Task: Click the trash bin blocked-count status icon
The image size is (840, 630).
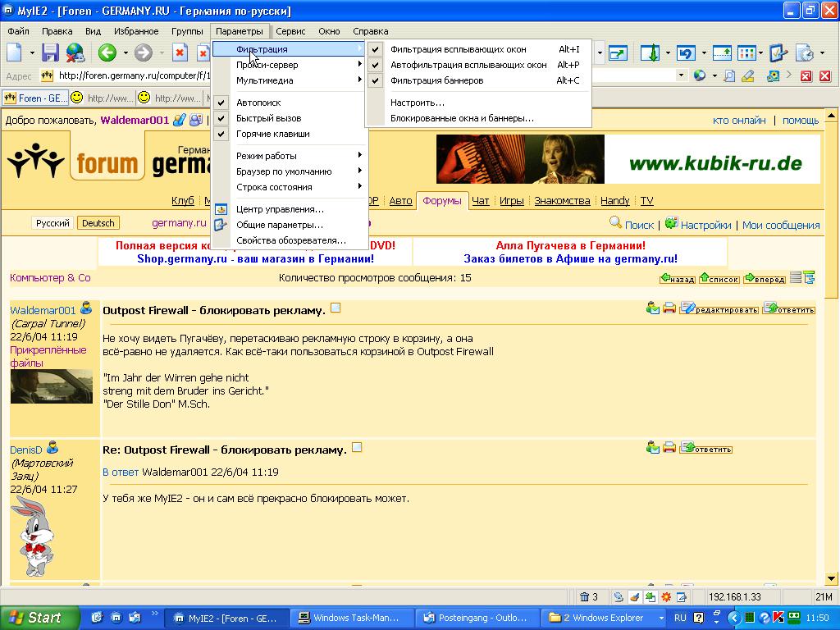Action: 584,596
